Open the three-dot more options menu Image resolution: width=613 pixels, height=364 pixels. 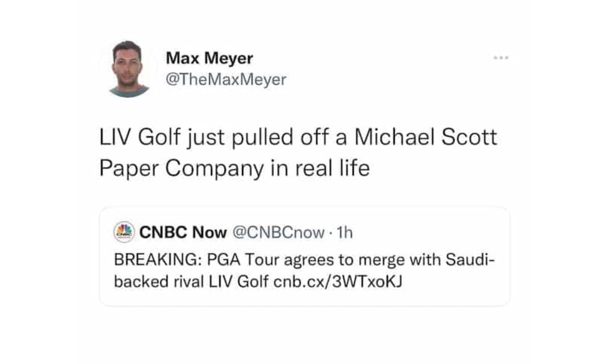tap(501, 58)
